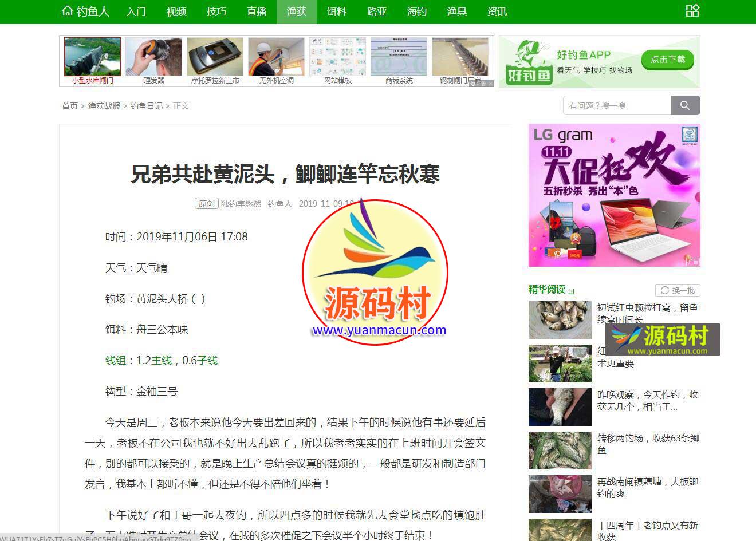Follow the 渔获战报 breadcrumb link
The image size is (756, 541).
click(104, 106)
